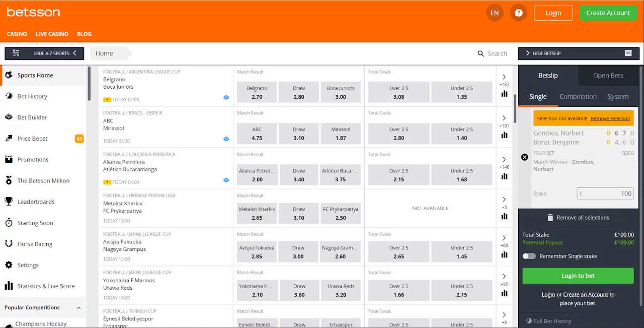Image resolution: width=644 pixels, height=328 pixels.
Task: Collapse the A-Z sports sidebar
Action: coord(44,53)
